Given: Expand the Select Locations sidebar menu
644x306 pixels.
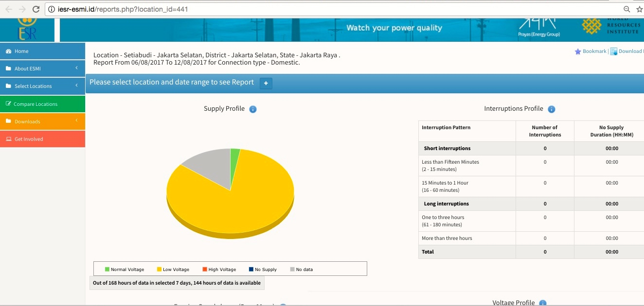Looking at the screenshot, I should click(42, 86).
